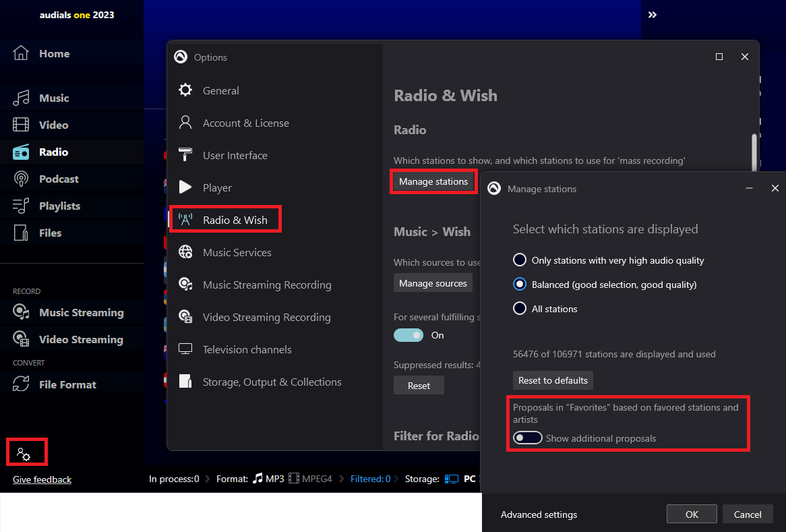Click Cancel in Manage stations dialog
Viewport: 786px width, 532px height.
pos(748,514)
